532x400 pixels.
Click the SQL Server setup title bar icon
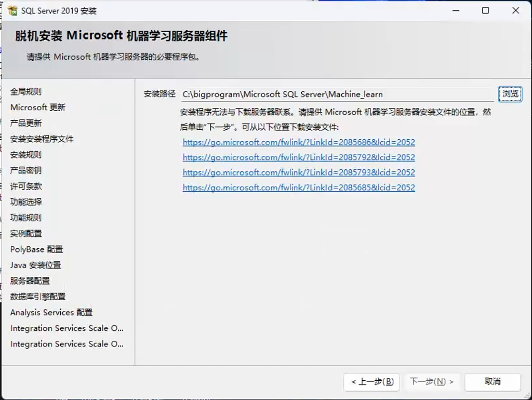(x=12, y=10)
